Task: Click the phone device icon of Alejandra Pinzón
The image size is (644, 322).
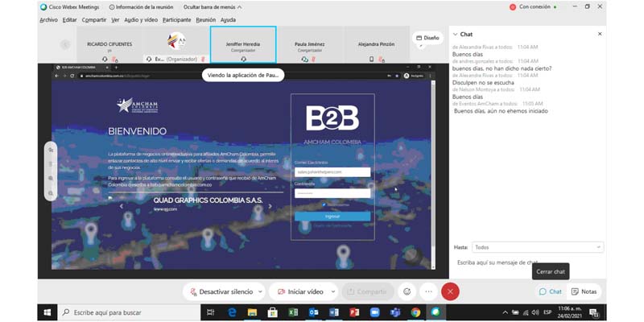Action: 372,59
